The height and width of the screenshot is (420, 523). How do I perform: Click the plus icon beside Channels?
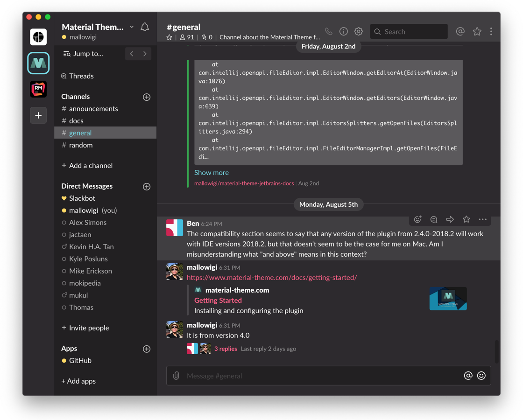pos(147,97)
